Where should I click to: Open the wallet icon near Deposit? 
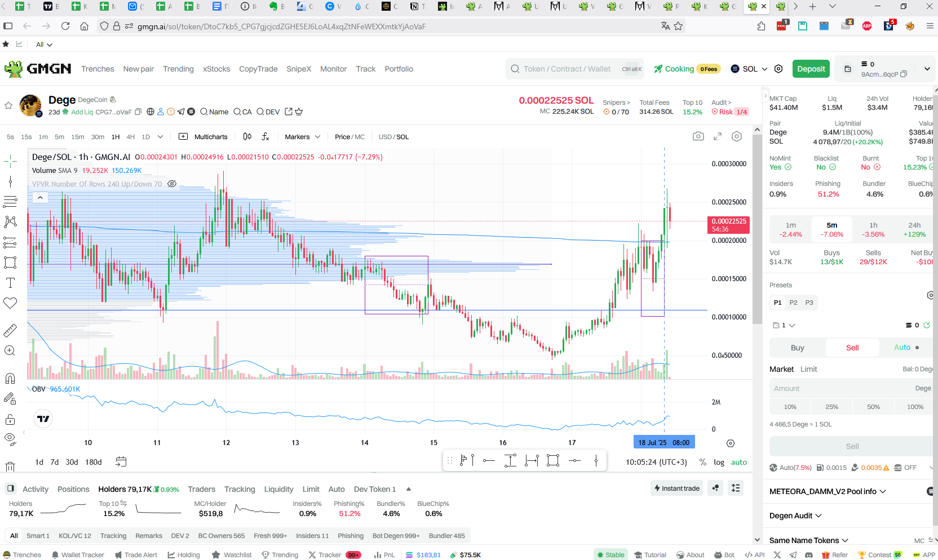(847, 69)
